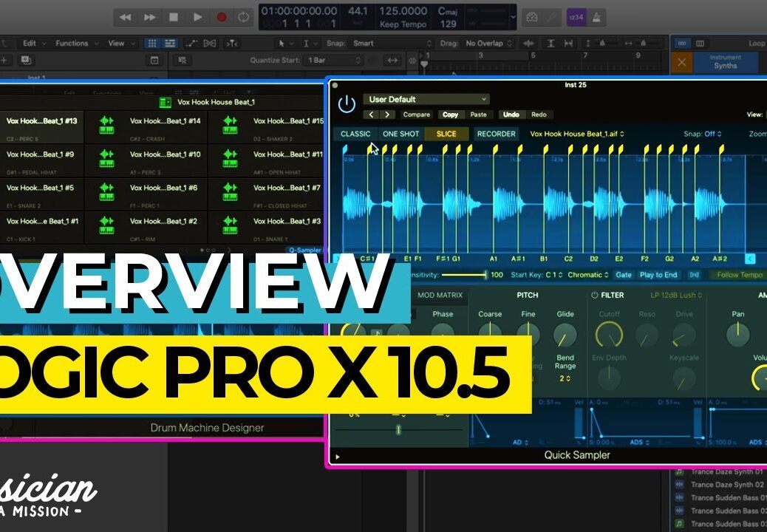Start playback with the Play button

[x=197, y=18]
